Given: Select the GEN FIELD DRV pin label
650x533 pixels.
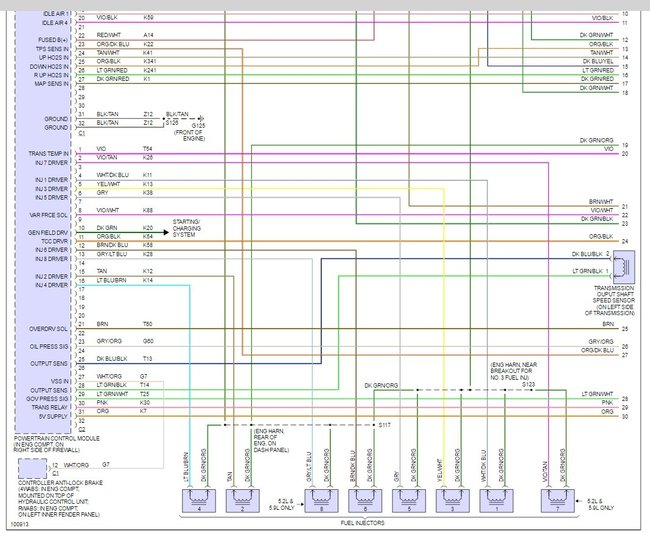Looking at the screenshot, I should tap(48, 233).
